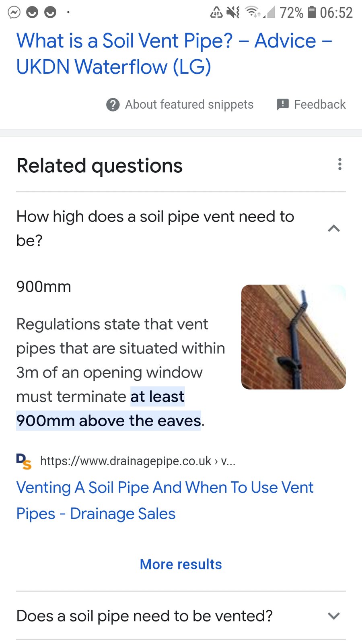Tap the recycling triangle status icon
362x644 pixels.
click(x=216, y=12)
